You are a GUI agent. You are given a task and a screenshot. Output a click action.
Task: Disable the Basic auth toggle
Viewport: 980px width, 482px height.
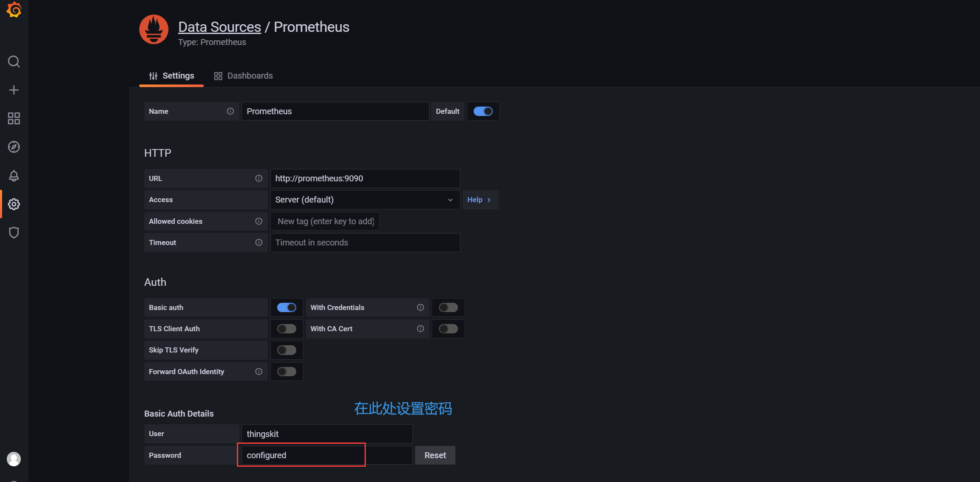[286, 307]
